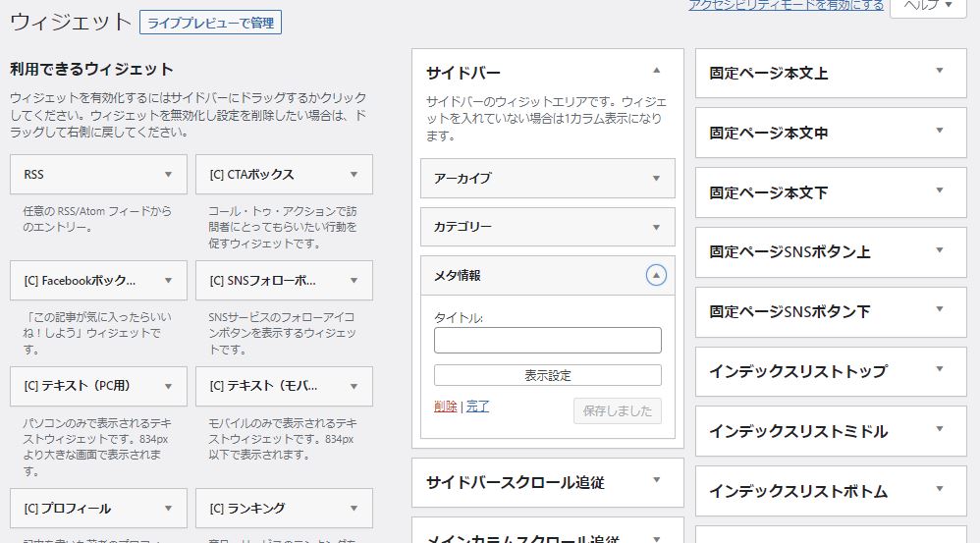Viewport: 980px width, 543px height.
Task: Expand the [C] テキスト（PC用） widget arrow
Action: click(x=168, y=386)
